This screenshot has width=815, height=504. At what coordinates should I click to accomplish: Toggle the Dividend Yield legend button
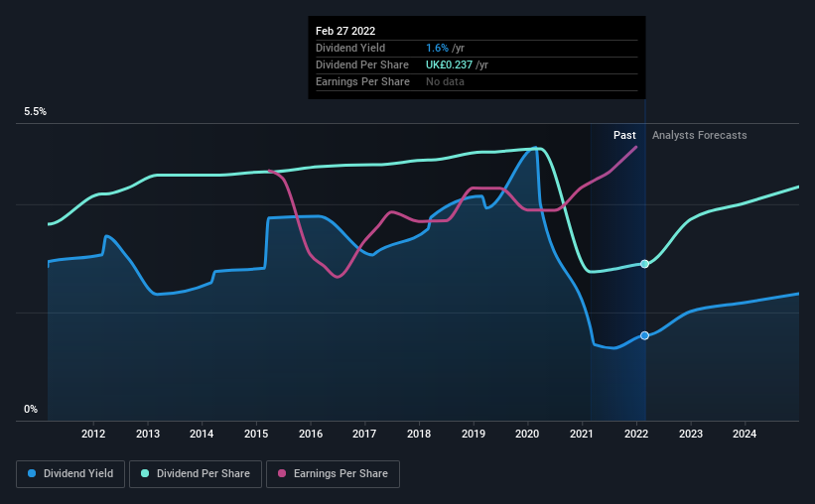(70, 474)
